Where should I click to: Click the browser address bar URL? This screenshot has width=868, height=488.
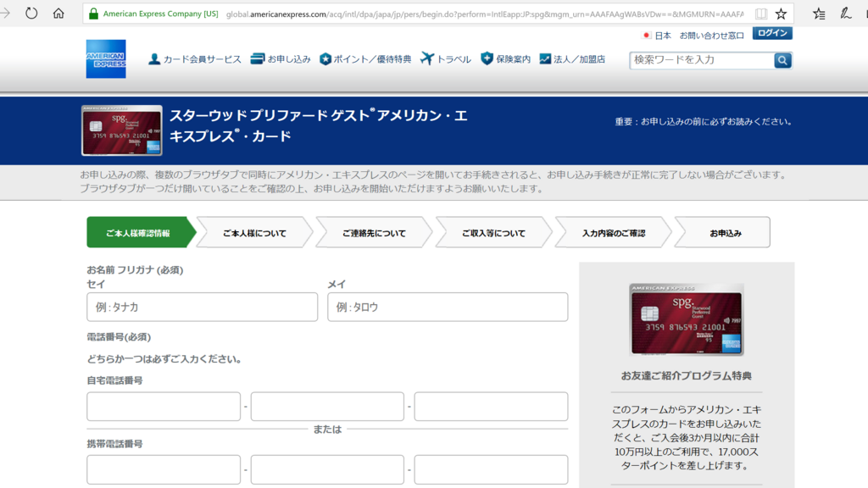(484, 14)
